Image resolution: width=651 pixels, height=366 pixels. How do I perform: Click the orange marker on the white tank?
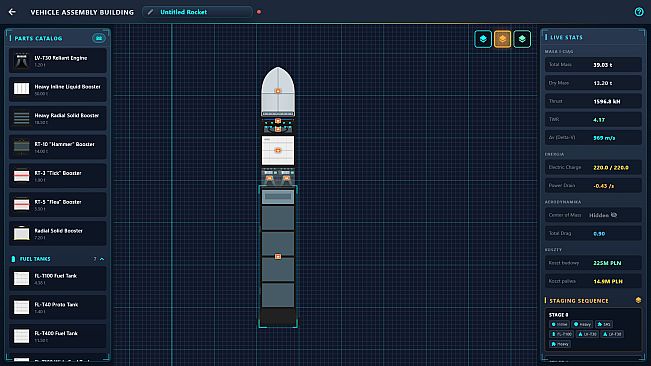tap(278, 150)
